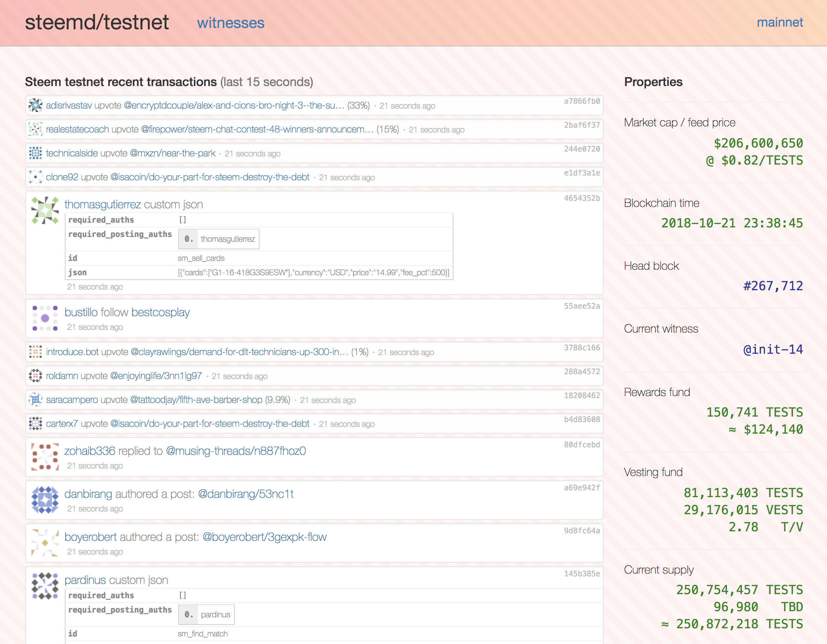
Task: Open transaction hash 18208462
Action: click(582, 395)
